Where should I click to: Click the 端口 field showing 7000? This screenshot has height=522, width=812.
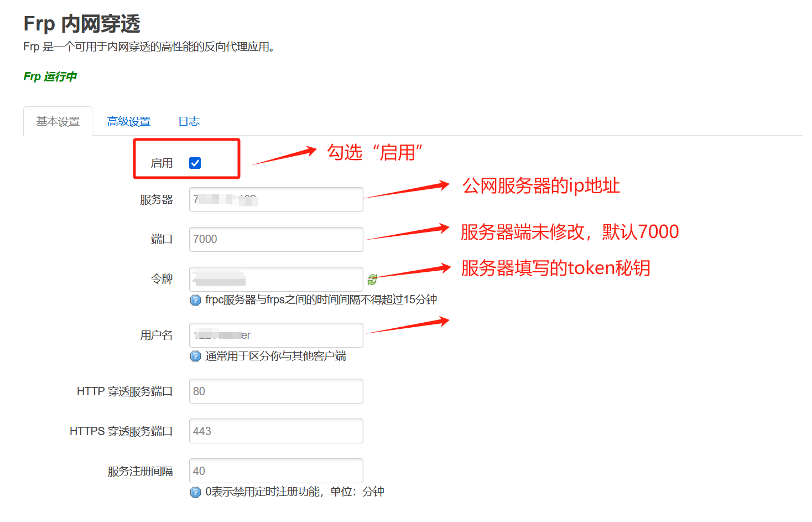point(276,239)
